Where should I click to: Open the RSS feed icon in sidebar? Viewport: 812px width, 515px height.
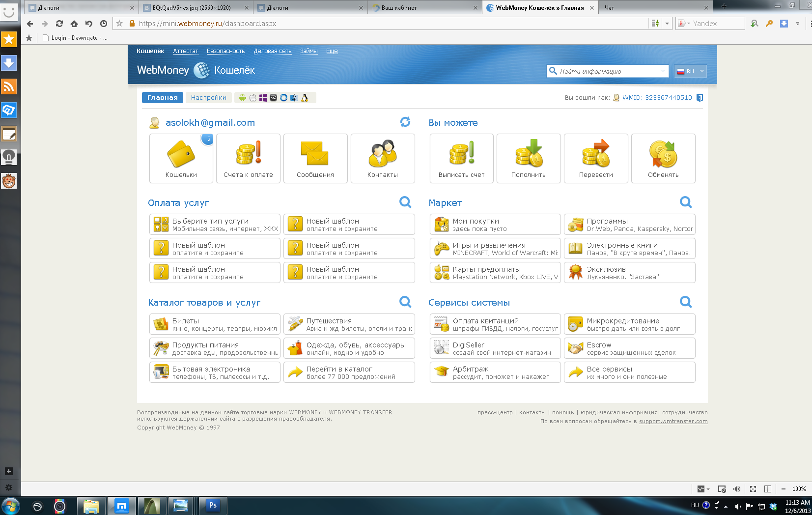click(9, 86)
